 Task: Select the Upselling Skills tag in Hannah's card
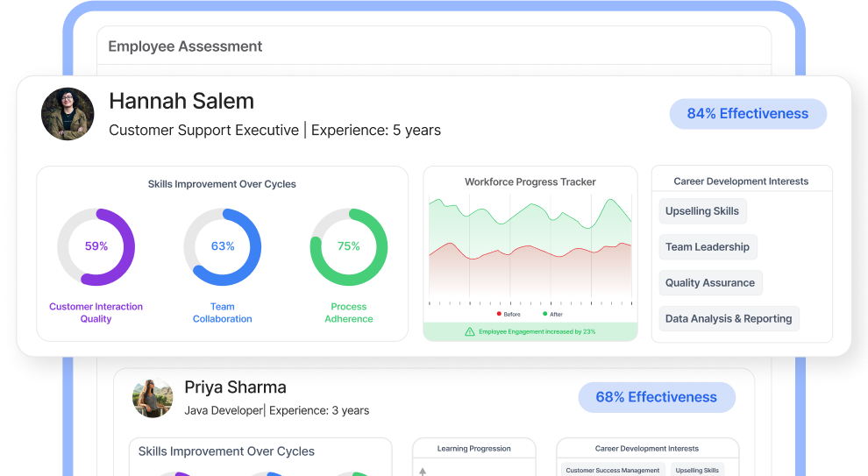(702, 211)
